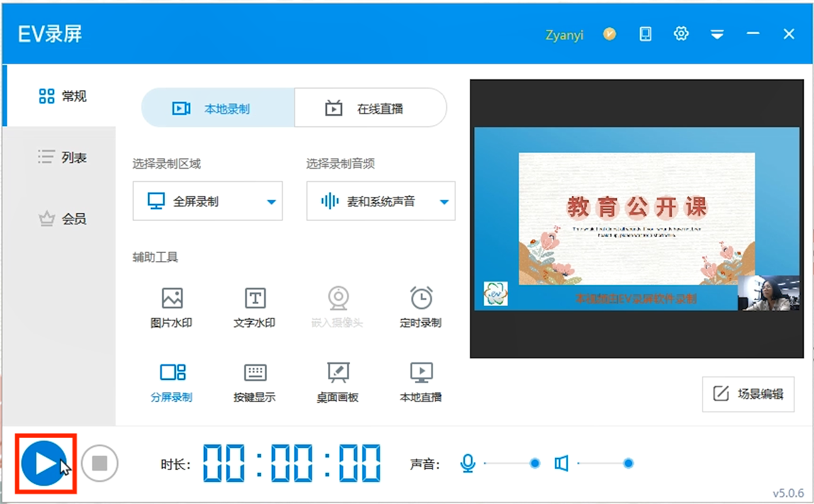The height and width of the screenshot is (504, 814).
Task: Open the 文字水印 text watermark tool
Action: coord(254,305)
